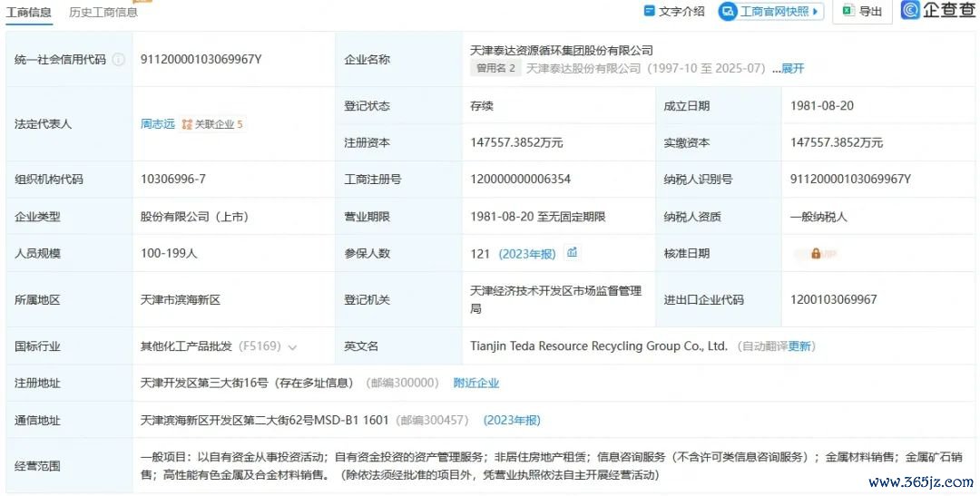Switch to 历史工商信息 tab

(x=103, y=12)
